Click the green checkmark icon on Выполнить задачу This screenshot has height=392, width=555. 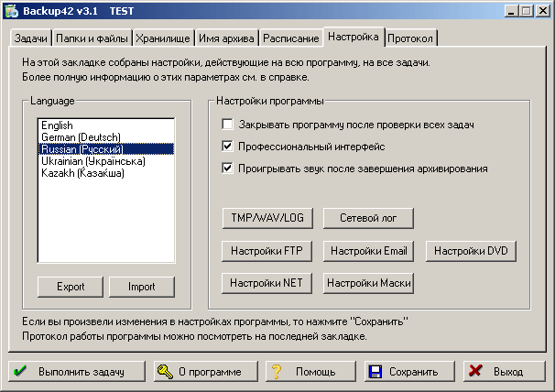[20, 371]
